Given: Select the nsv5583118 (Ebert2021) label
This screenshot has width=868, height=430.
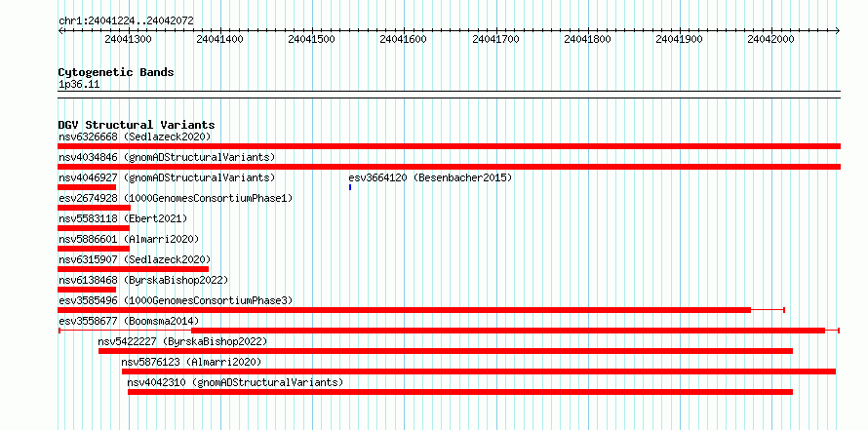Looking at the screenshot, I should pos(123,218).
